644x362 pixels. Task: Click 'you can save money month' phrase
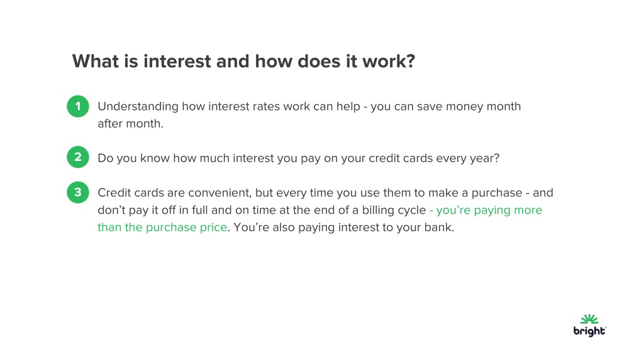(x=446, y=107)
